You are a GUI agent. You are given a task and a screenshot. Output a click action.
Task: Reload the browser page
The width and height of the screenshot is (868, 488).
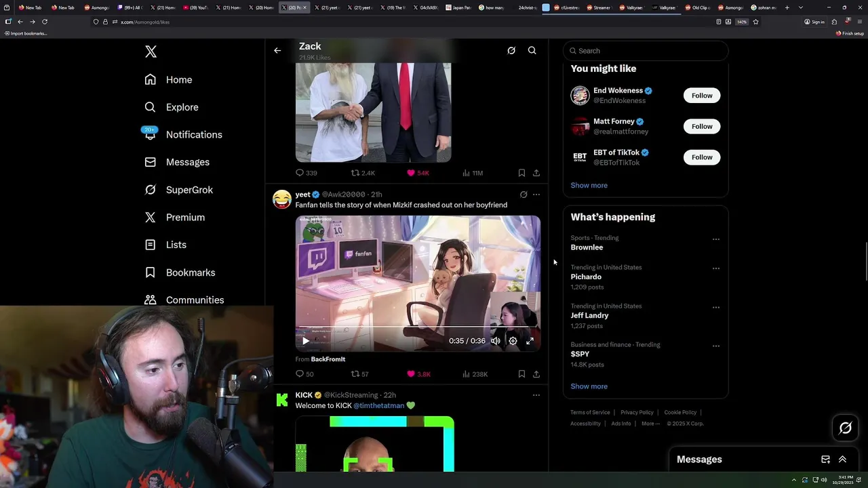45,22
